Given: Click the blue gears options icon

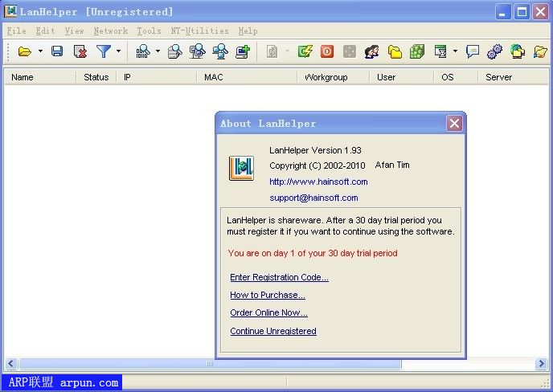Looking at the screenshot, I should (495, 51).
